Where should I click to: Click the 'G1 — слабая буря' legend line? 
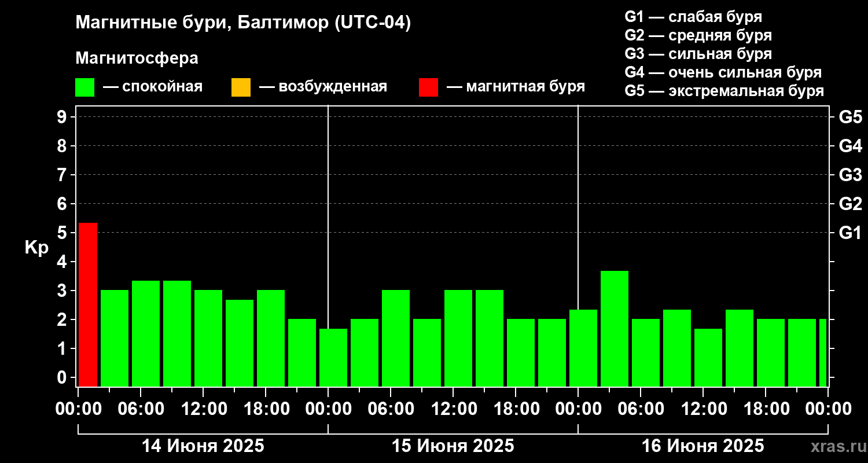[x=693, y=17]
